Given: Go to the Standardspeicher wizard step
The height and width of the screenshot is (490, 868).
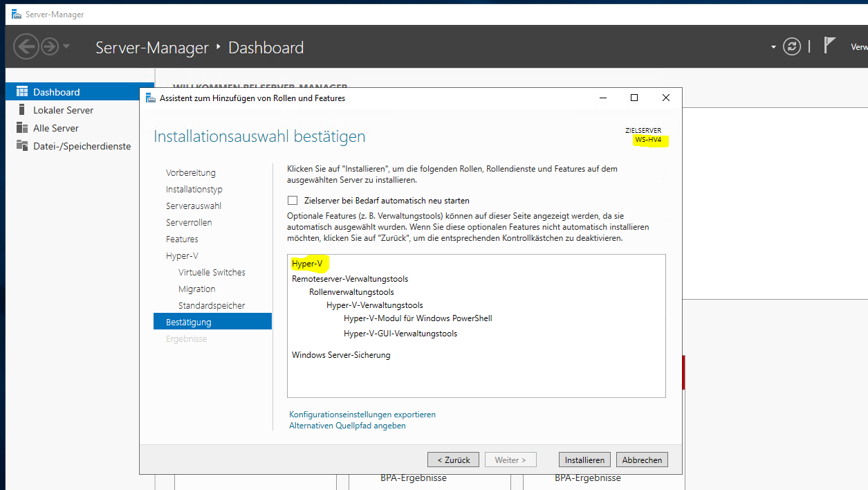Looking at the screenshot, I should click(212, 306).
